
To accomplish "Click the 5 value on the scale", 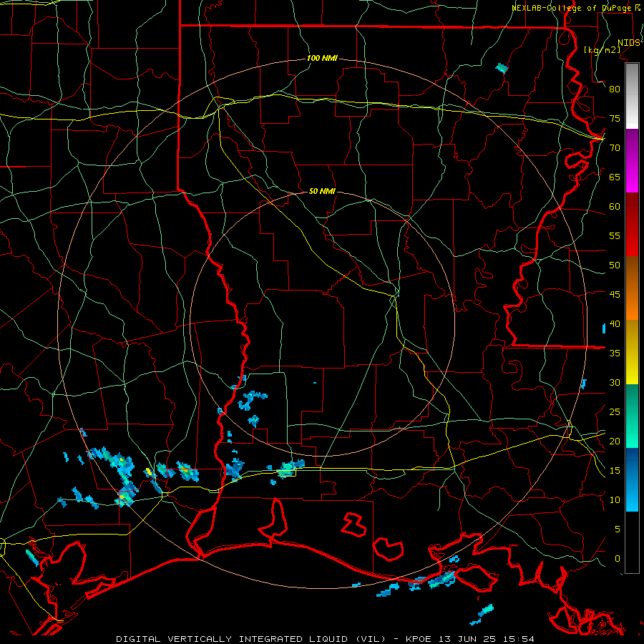I will [618, 530].
